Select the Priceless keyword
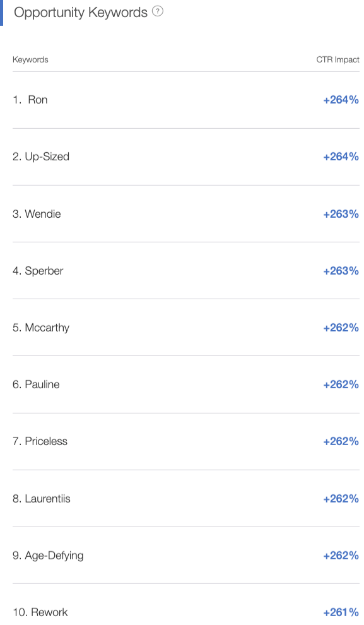This screenshot has height=625, width=364. (46, 442)
